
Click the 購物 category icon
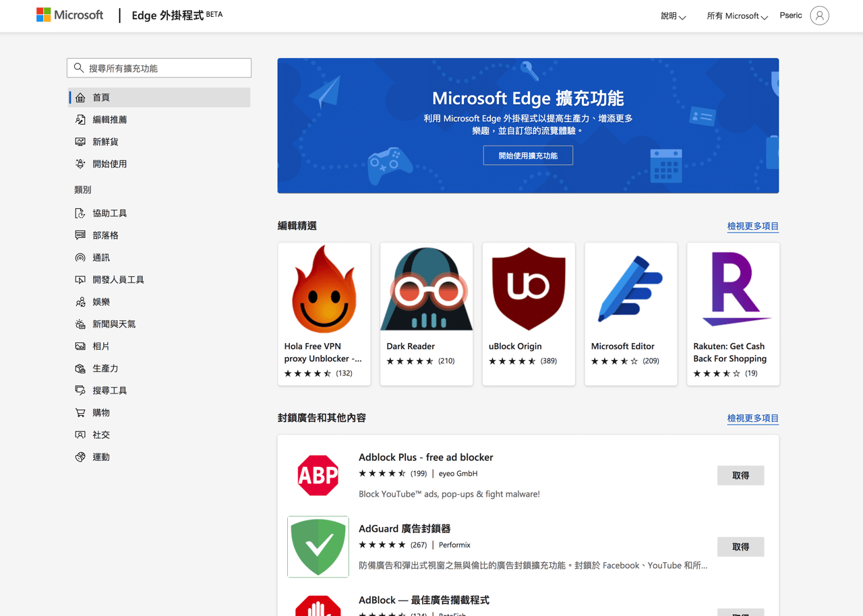coord(79,412)
